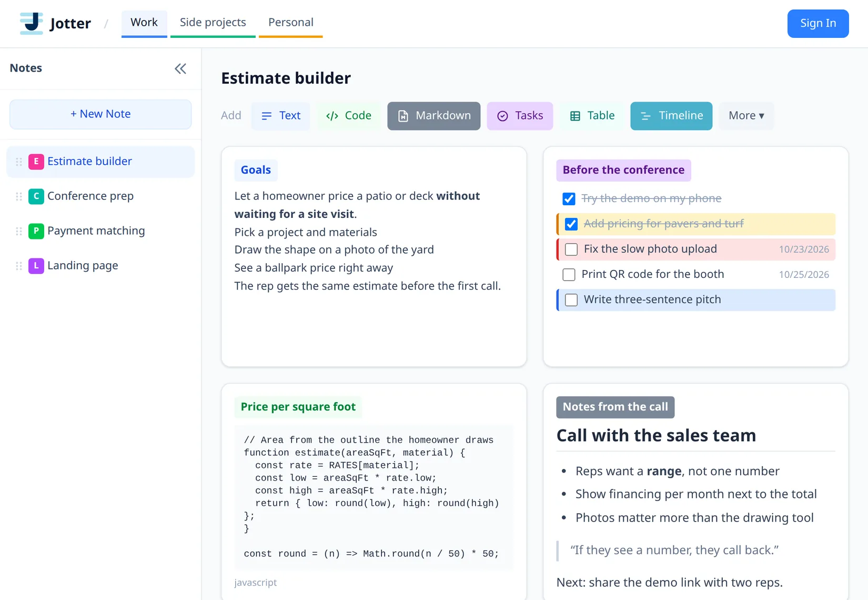Viewport: 868px width, 600px height.
Task: Grab the drag handle beside Conference prep
Action: [x=19, y=196]
